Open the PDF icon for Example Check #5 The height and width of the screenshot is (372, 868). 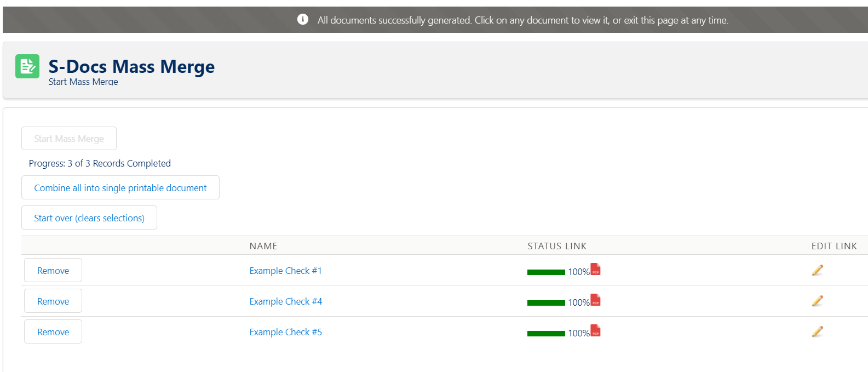pyautogui.click(x=595, y=330)
